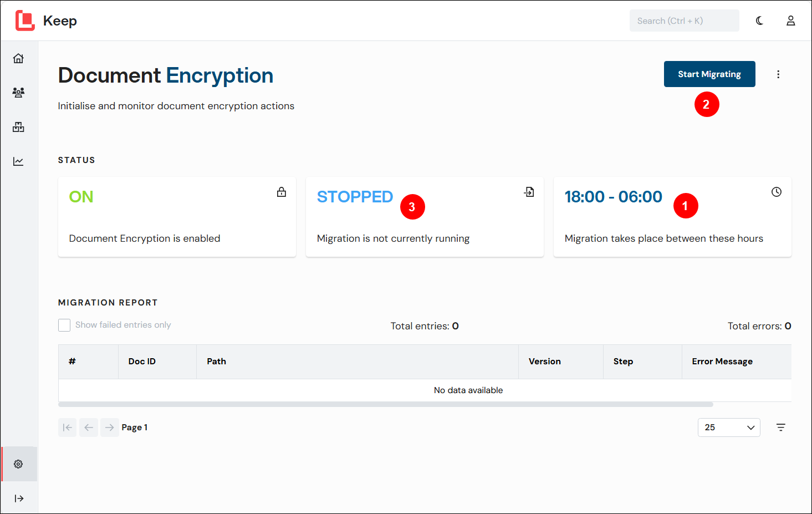Image resolution: width=812 pixels, height=514 pixels.
Task: Open the table filter icon
Action: click(x=781, y=428)
